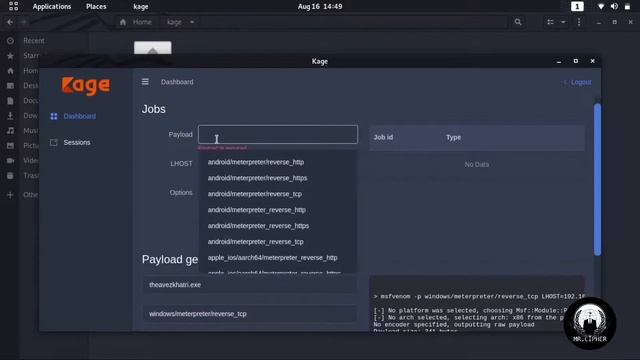Open Desktop icon in file manager sidebar

click(x=10, y=86)
